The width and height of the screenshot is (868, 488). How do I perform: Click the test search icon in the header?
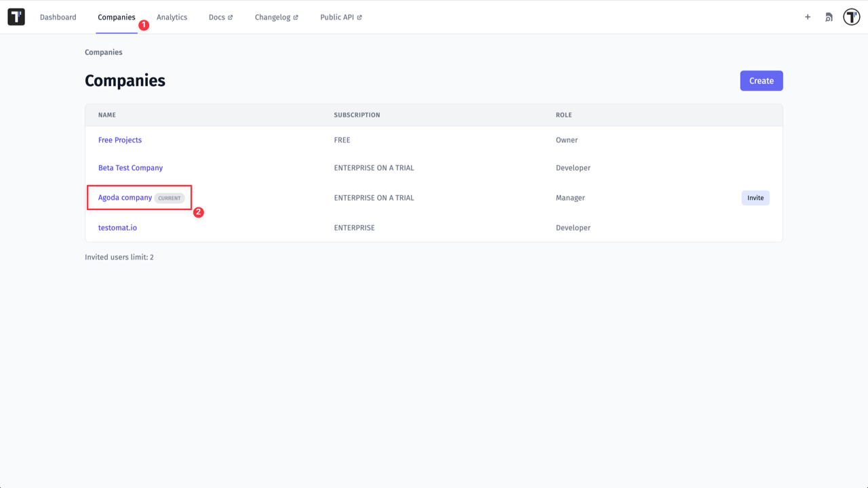[828, 17]
